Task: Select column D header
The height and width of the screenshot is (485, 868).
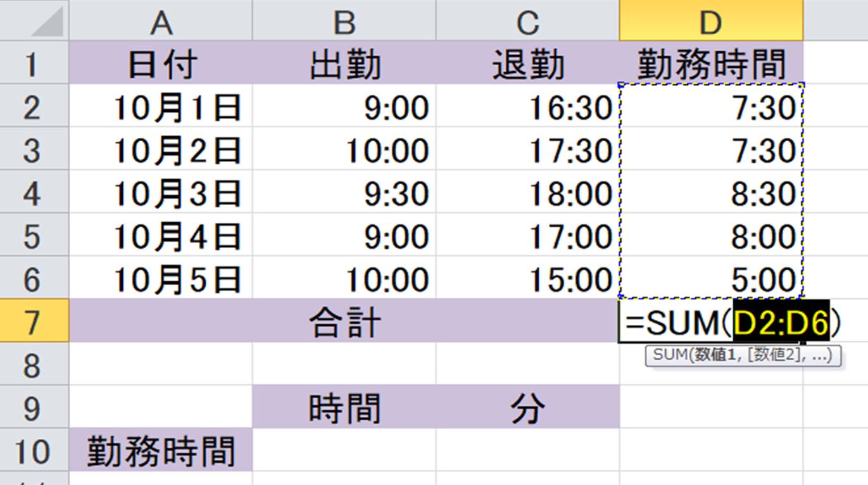Action: 710,23
